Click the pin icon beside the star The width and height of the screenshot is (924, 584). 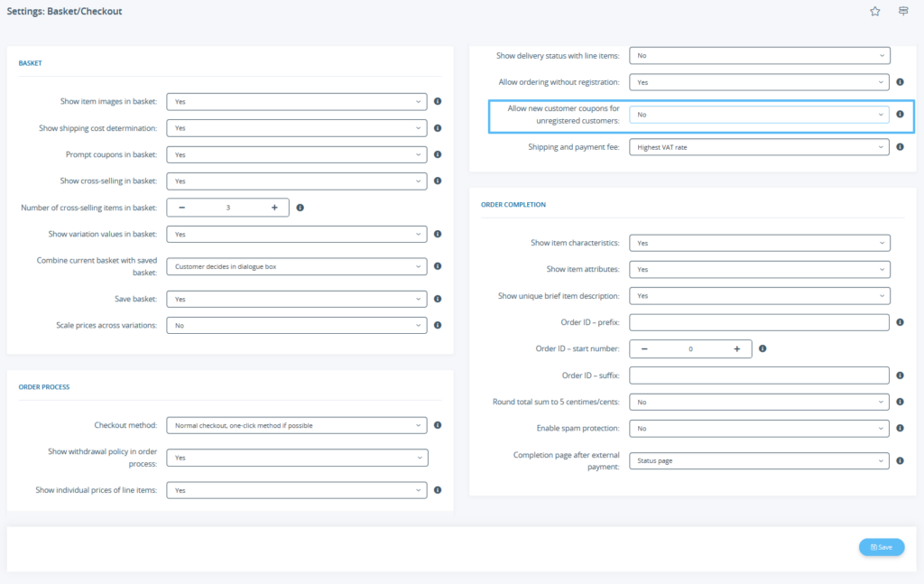click(x=902, y=12)
